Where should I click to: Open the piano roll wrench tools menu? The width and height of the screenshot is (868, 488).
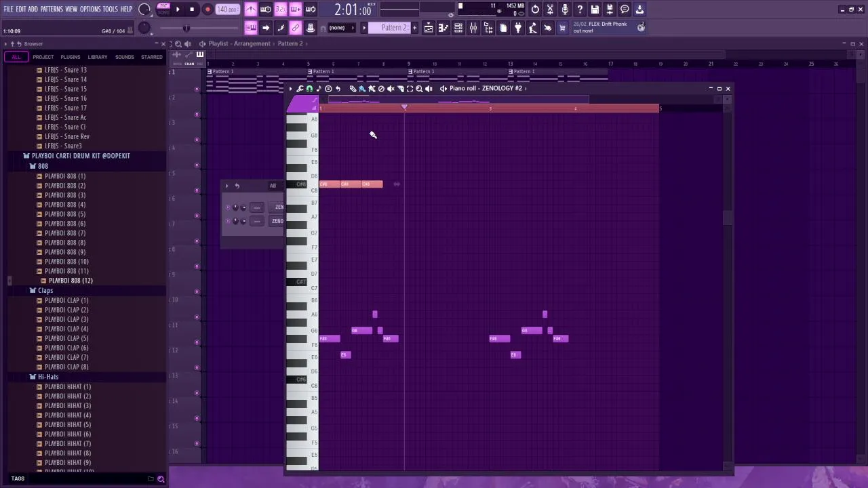pyautogui.click(x=300, y=89)
